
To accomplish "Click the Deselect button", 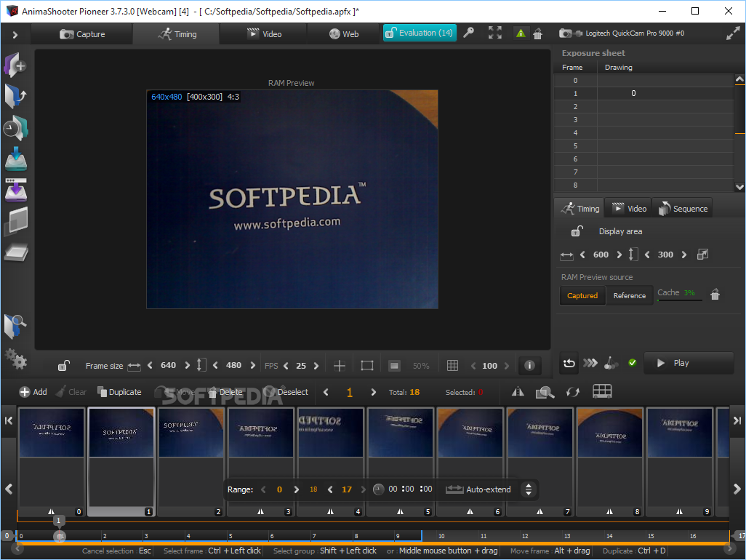I will (287, 392).
